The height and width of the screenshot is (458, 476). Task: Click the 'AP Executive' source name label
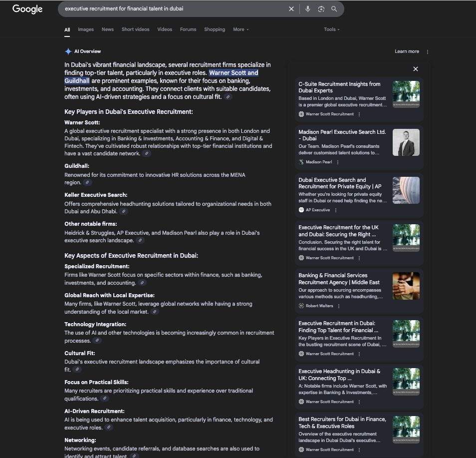[317, 210]
